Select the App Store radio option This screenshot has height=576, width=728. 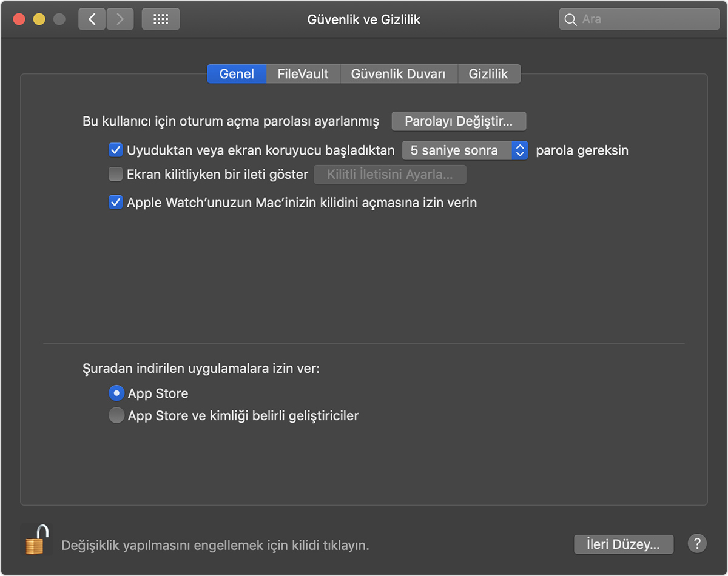(116, 393)
